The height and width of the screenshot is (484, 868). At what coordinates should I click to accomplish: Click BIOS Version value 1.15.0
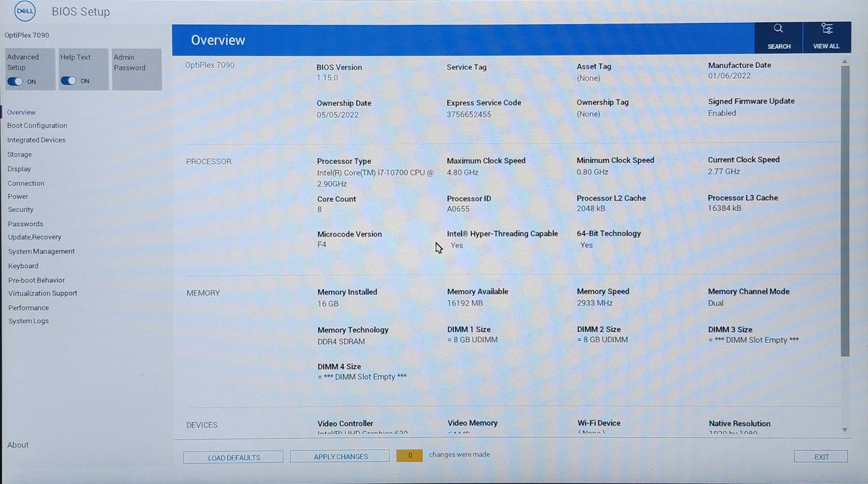point(327,78)
